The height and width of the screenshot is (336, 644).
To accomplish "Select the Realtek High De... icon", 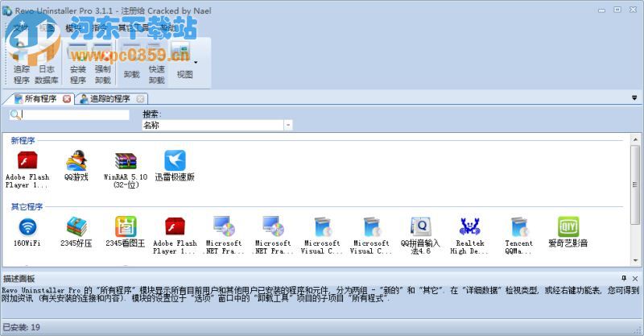I will 470,235.
